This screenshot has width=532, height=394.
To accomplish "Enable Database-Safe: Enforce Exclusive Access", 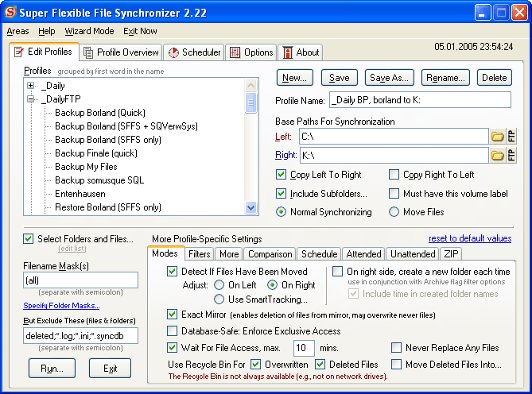I will tap(172, 331).
